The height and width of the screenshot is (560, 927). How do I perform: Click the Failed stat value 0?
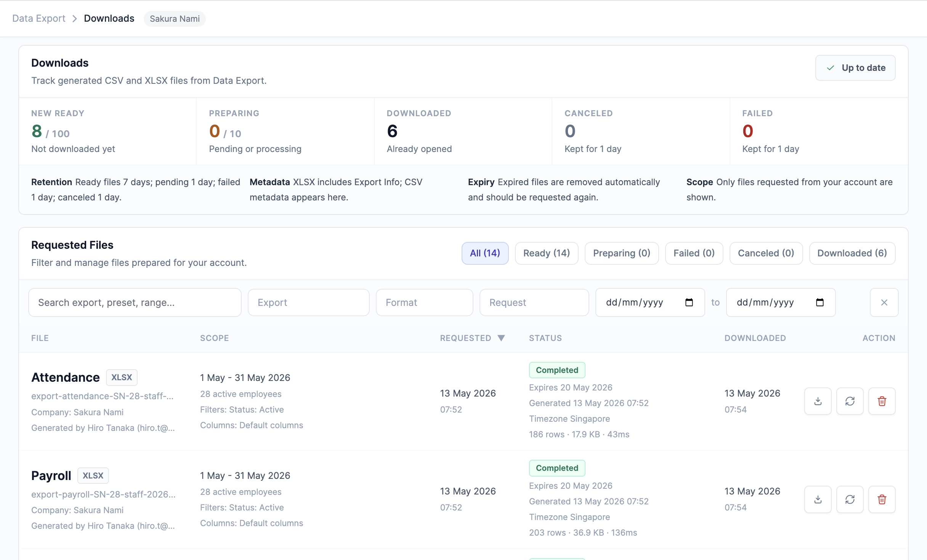tap(748, 131)
